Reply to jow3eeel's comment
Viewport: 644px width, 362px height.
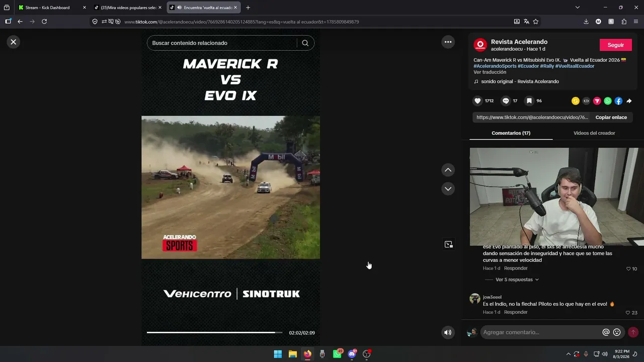click(x=516, y=312)
